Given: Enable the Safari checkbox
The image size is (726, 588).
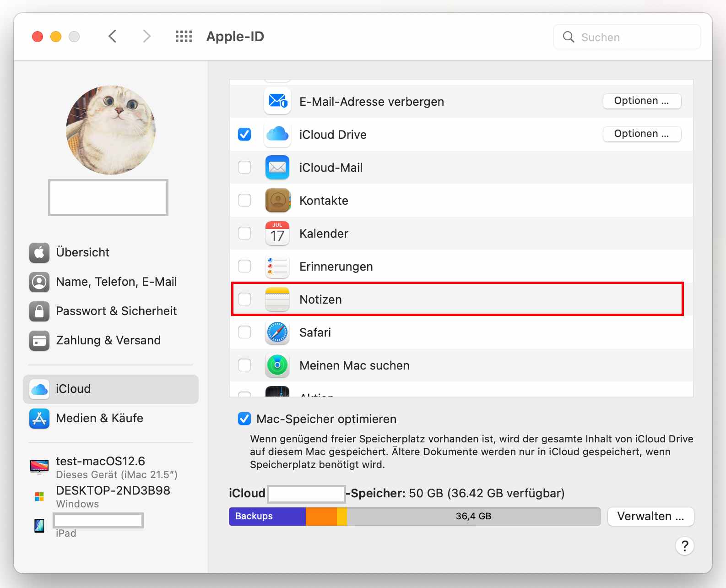Looking at the screenshot, I should 244,332.
